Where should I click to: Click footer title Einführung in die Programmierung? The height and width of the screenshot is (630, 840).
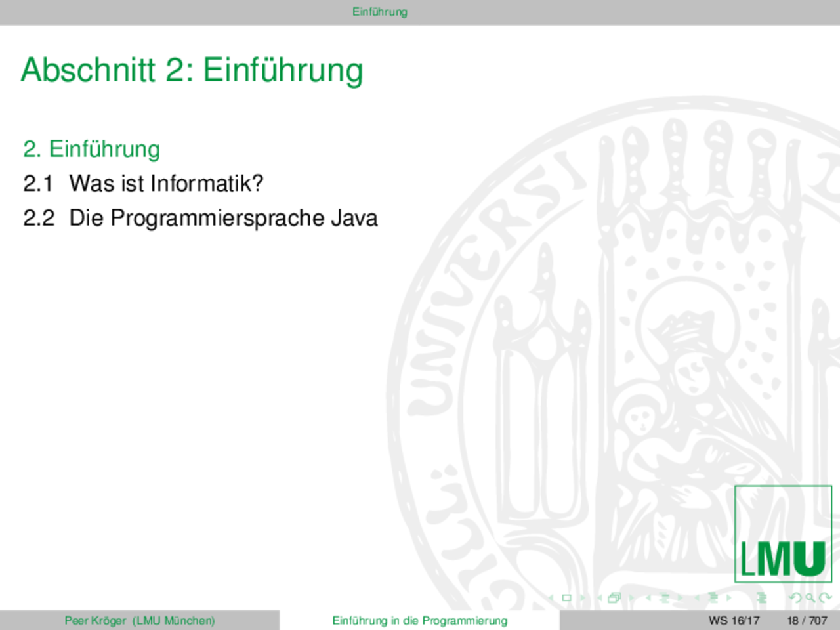click(x=420, y=620)
